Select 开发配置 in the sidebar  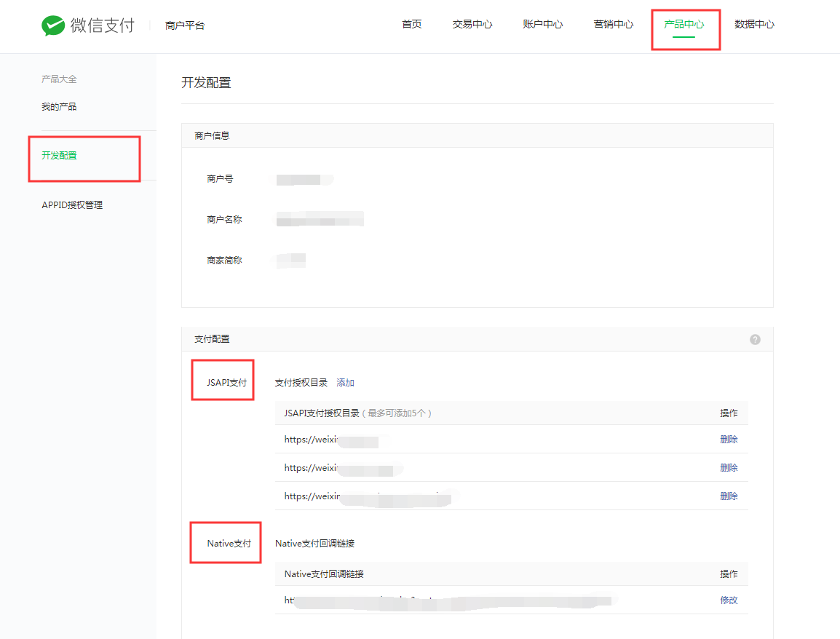pos(59,155)
